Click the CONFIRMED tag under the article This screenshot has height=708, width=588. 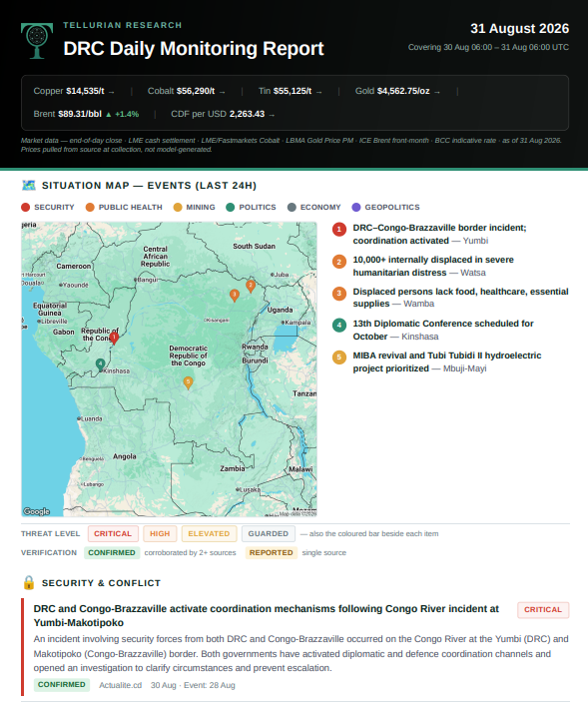tap(62, 685)
